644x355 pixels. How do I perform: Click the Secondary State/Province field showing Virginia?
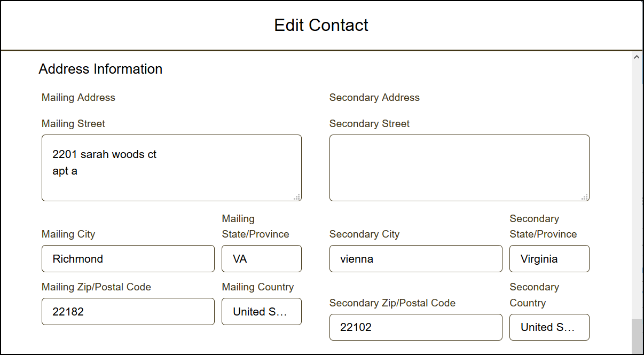click(549, 259)
